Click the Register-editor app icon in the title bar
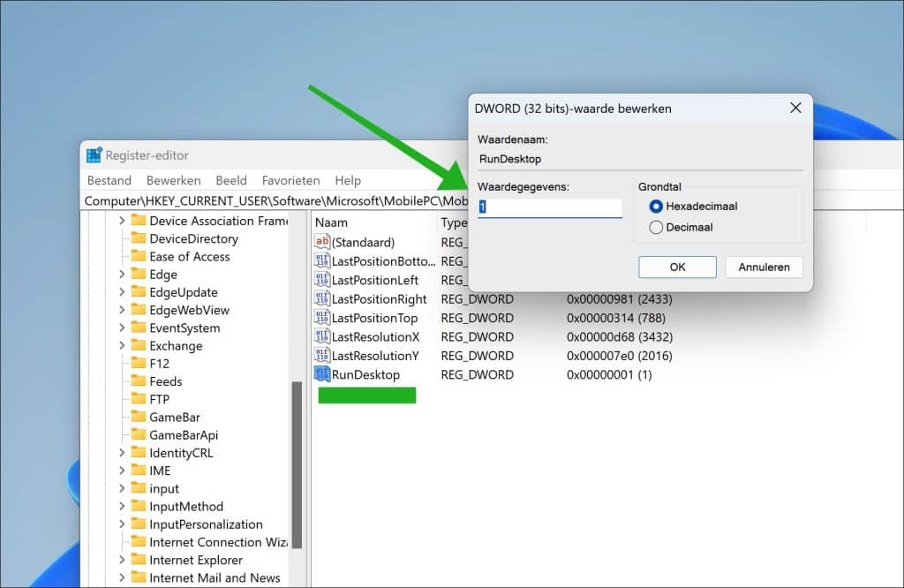The height and width of the screenshot is (588, 904). coord(94,155)
